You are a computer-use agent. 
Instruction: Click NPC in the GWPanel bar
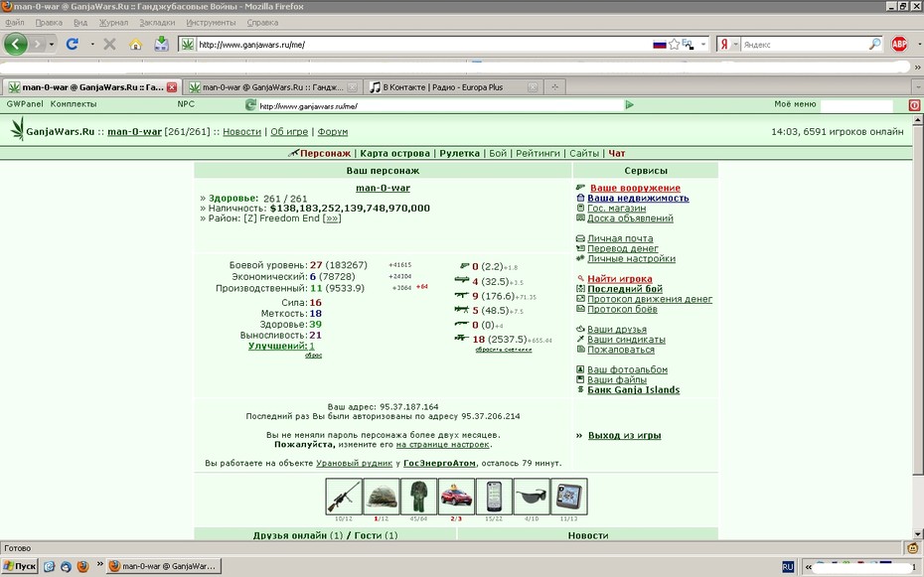pos(186,104)
